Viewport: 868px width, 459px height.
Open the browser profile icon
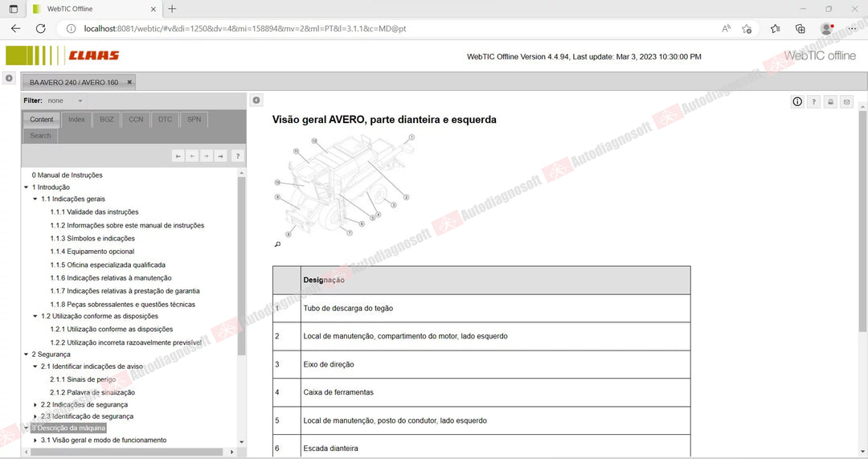coord(827,28)
